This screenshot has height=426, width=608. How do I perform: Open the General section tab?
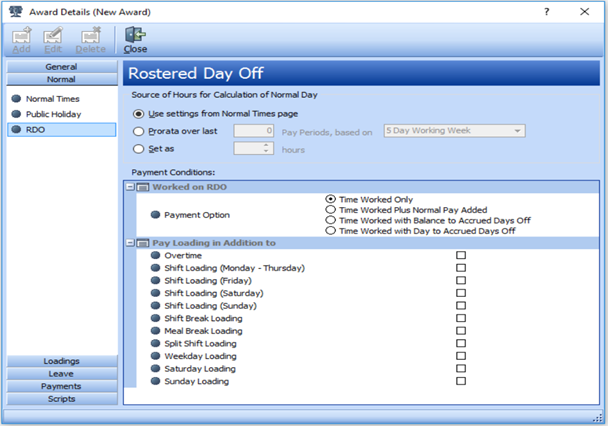(x=62, y=67)
